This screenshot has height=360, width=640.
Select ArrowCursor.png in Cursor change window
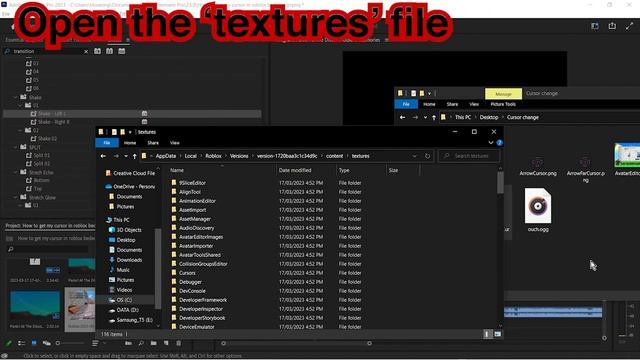coord(538,166)
